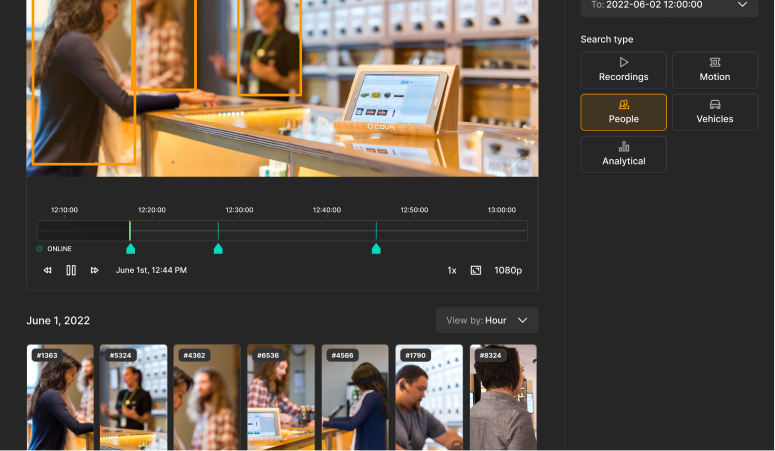
Task: Click the timeline marker near 12:45
Action: coord(376,249)
